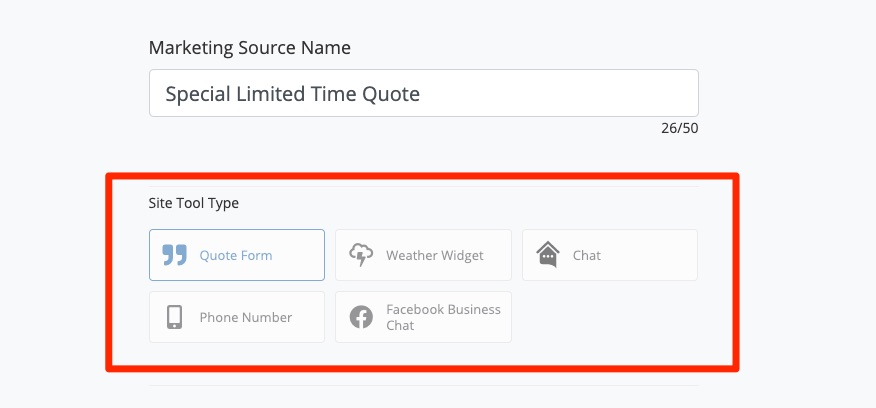The height and width of the screenshot is (408, 876).
Task: Click the 'Facebook Business Chat' label text
Action: pyautogui.click(x=443, y=317)
